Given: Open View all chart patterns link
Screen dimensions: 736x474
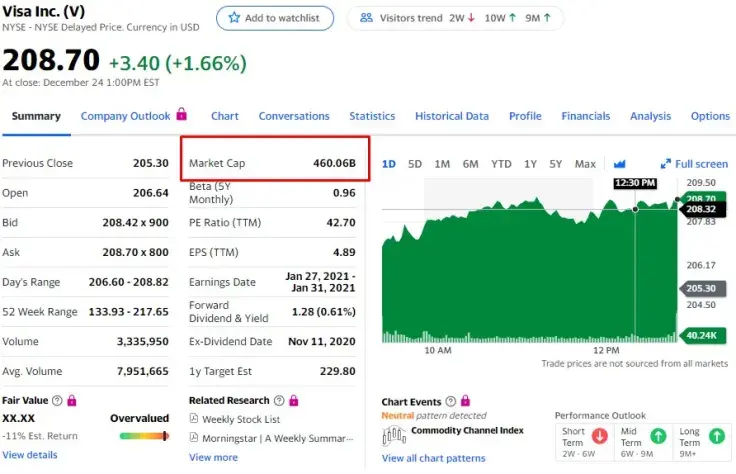Looking at the screenshot, I should (x=433, y=458).
